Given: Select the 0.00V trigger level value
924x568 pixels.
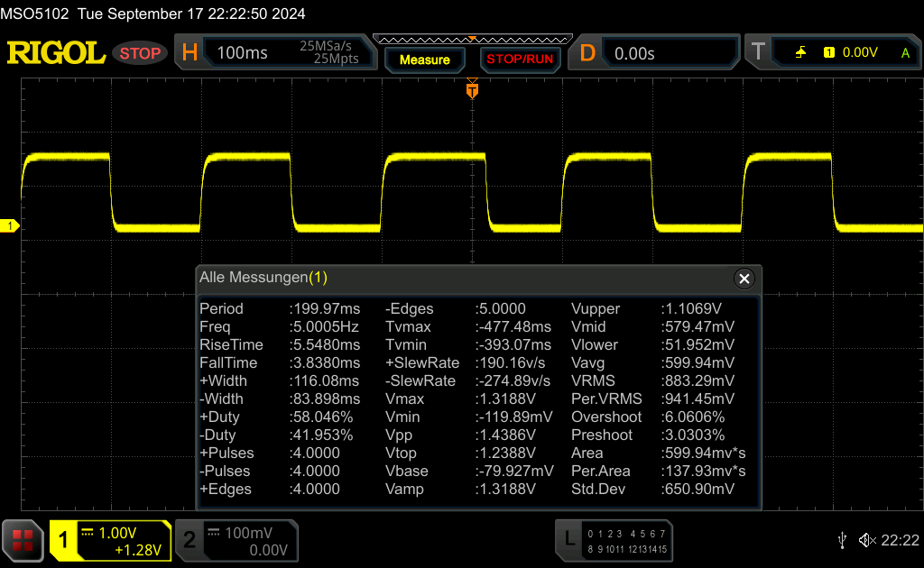Looking at the screenshot, I should (860, 52).
